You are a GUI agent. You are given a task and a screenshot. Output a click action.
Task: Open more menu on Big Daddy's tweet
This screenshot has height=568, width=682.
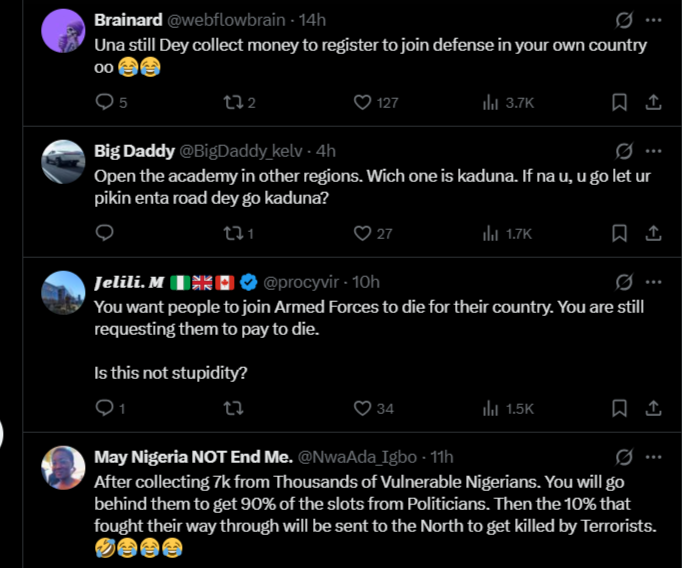pyautogui.click(x=653, y=151)
